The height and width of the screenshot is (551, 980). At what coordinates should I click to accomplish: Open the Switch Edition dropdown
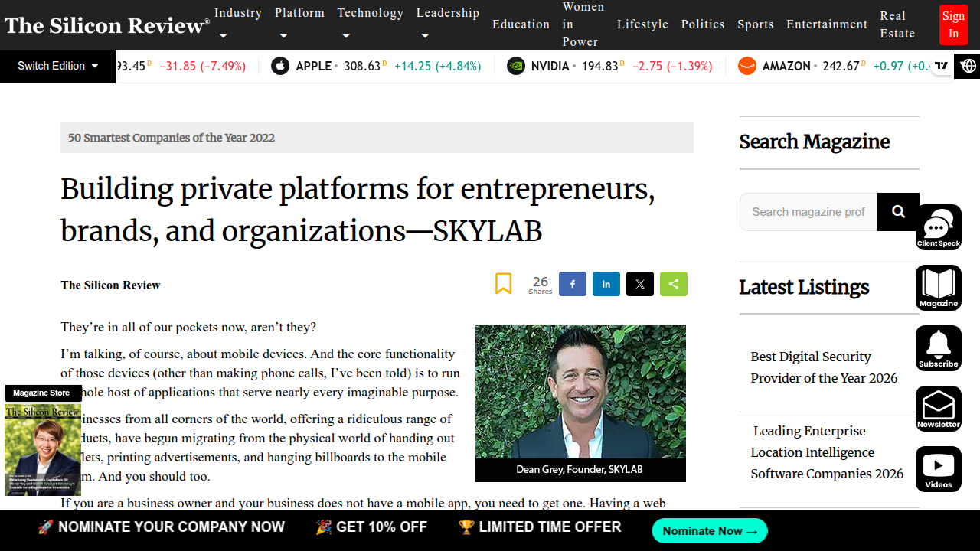click(x=57, y=66)
